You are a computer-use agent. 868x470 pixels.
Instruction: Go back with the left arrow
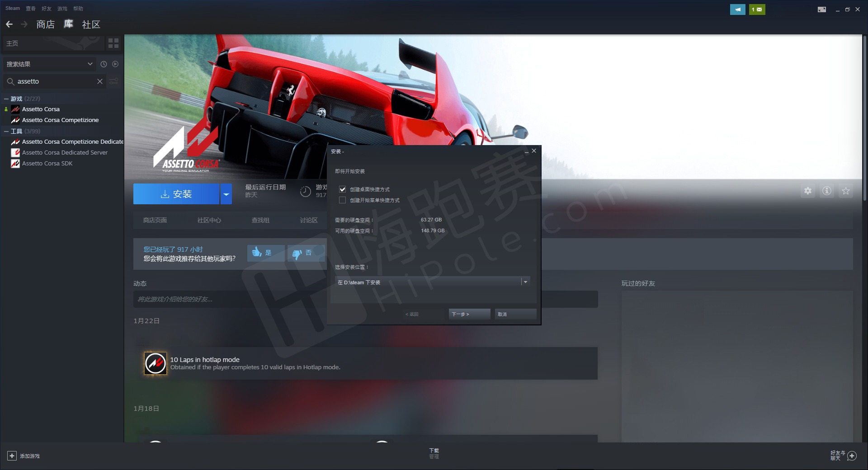click(9, 24)
